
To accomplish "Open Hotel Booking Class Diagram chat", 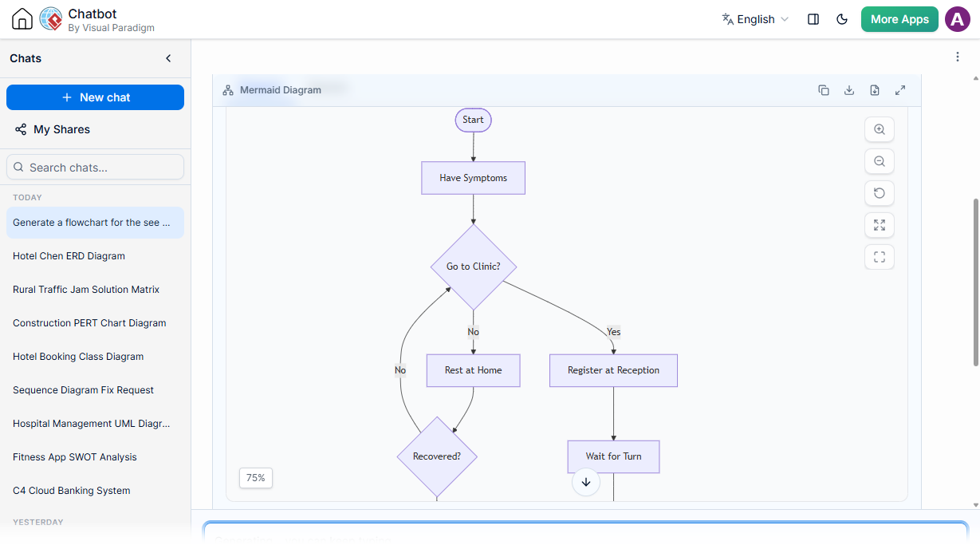I will (x=95, y=357).
